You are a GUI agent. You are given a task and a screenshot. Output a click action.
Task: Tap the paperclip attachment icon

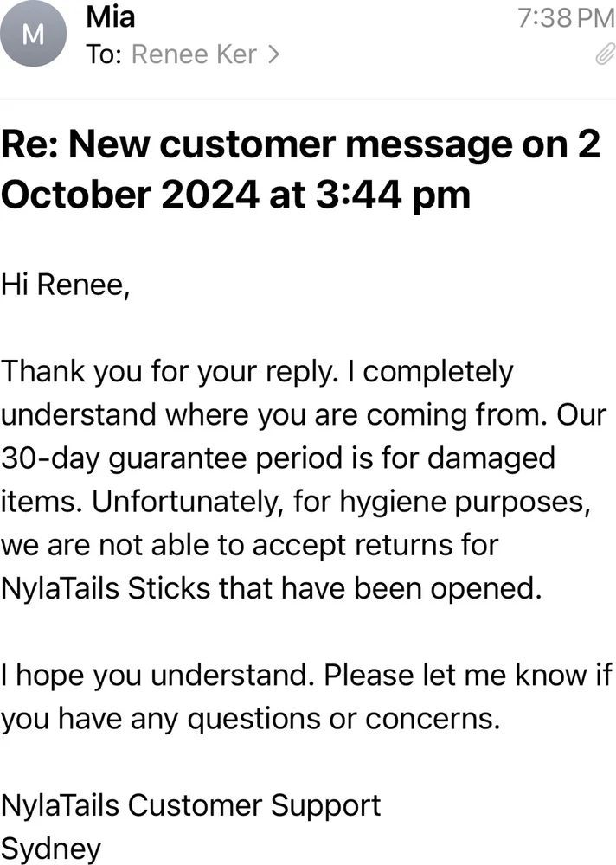pos(602,56)
